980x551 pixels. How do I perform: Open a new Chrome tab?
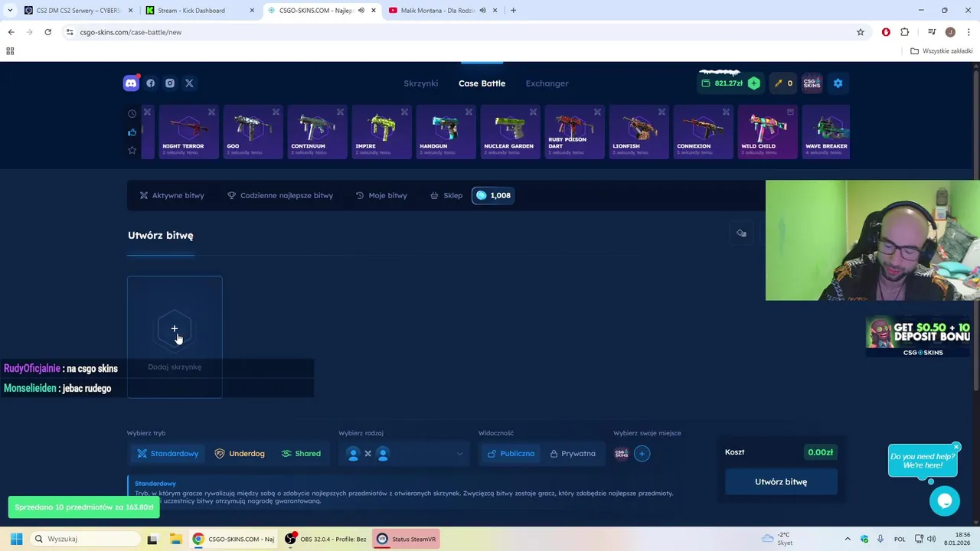click(x=513, y=11)
